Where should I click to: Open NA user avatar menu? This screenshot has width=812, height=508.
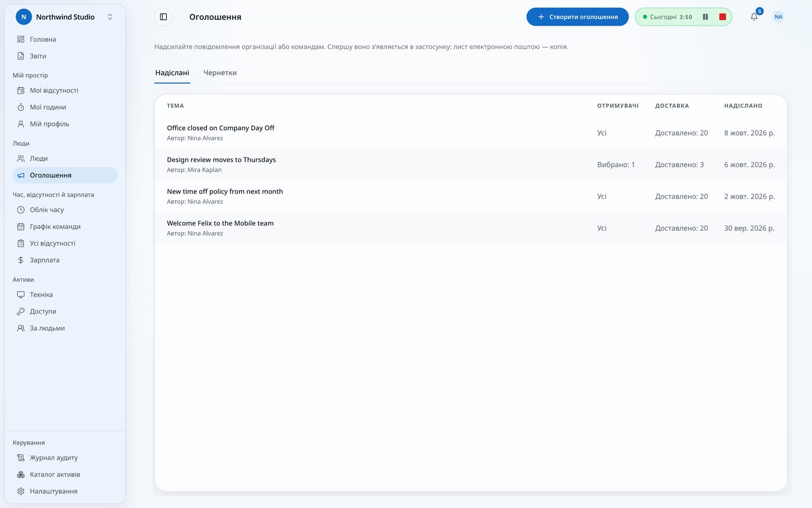click(779, 17)
